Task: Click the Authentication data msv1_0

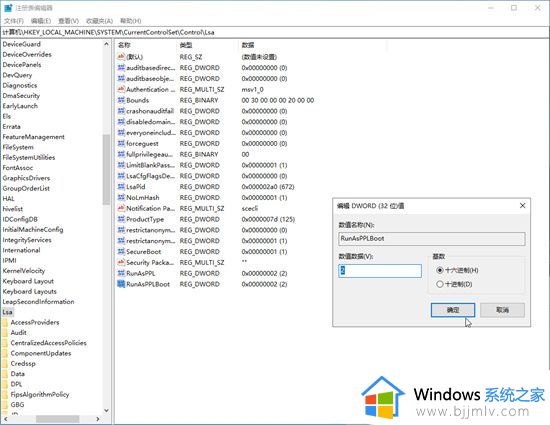Action: (253, 89)
